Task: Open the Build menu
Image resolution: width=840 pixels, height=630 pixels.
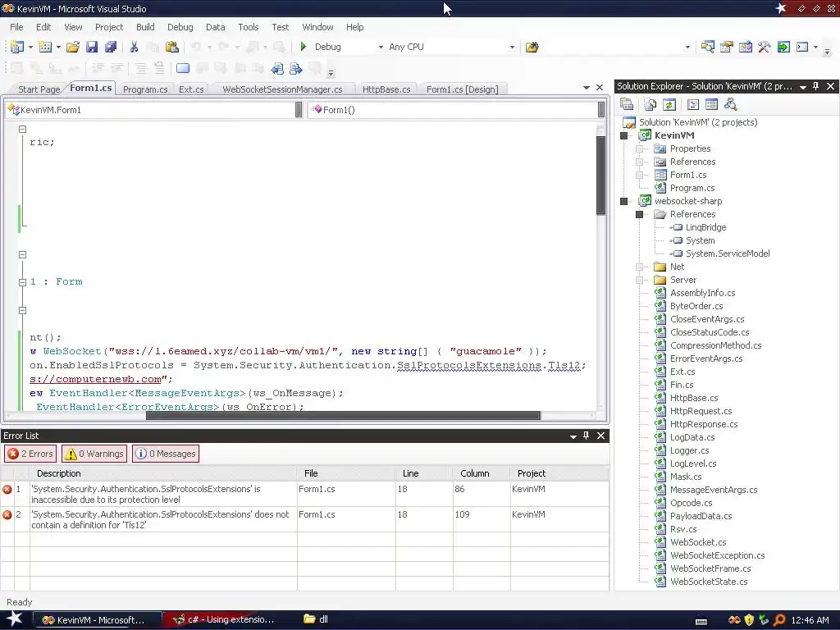Action: coord(145,27)
